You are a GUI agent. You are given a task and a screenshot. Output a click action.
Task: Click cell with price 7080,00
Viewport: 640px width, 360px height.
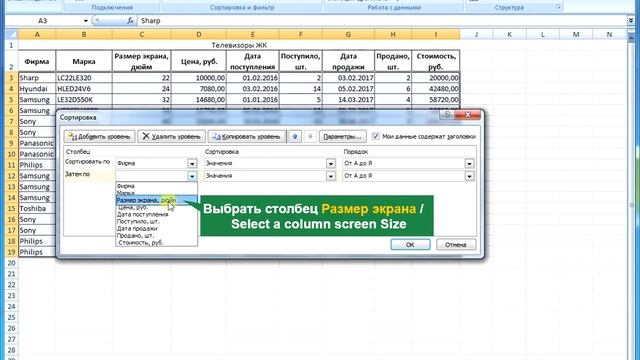click(x=199, y=89)
